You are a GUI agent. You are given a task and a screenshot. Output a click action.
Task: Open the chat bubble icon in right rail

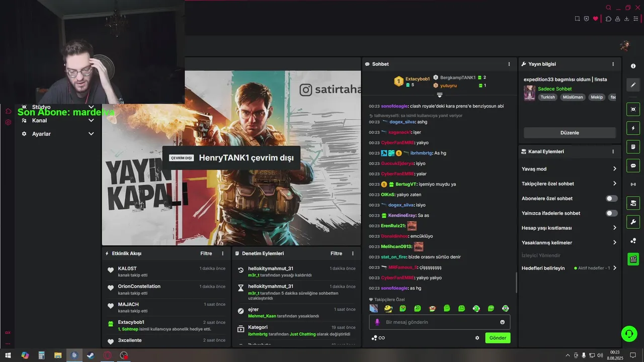(x=633, y=165)
